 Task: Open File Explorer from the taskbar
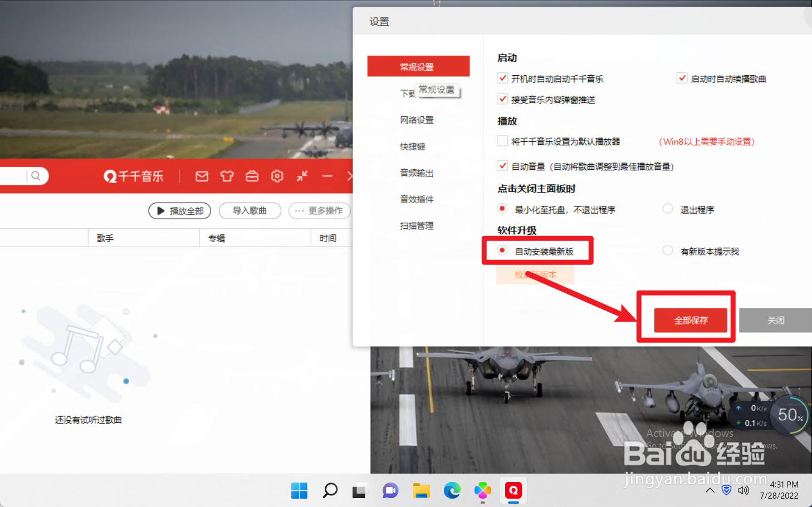click(421, 491)
